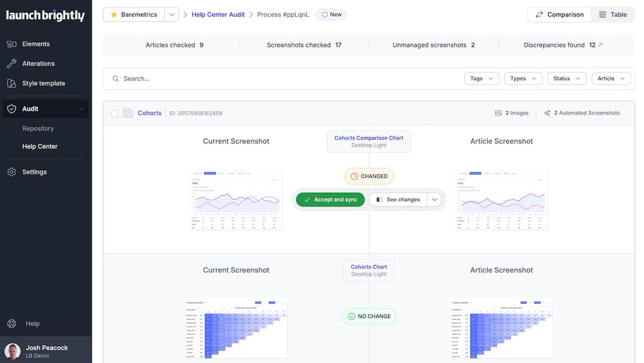Image resolution: width=644 pixels, height=363 pixels.
Task: Click article ID 30575956162459 text
Action: point(196,113)
